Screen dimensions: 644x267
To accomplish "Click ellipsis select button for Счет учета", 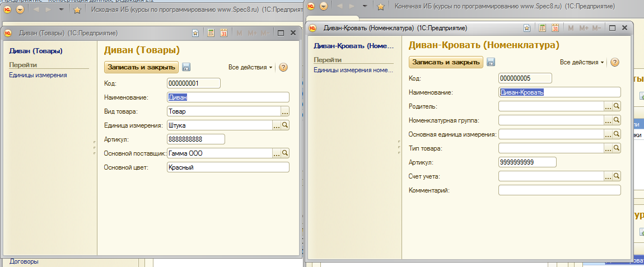I will point(608,176).
